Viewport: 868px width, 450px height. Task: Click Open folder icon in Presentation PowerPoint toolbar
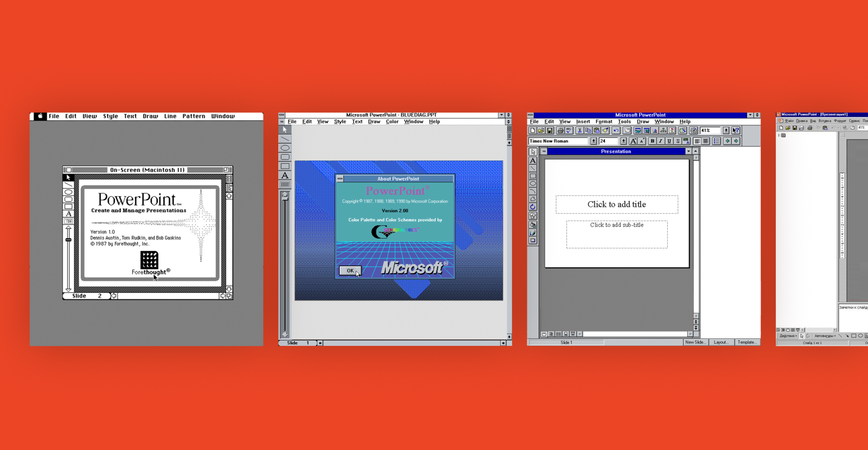[541, 131]
